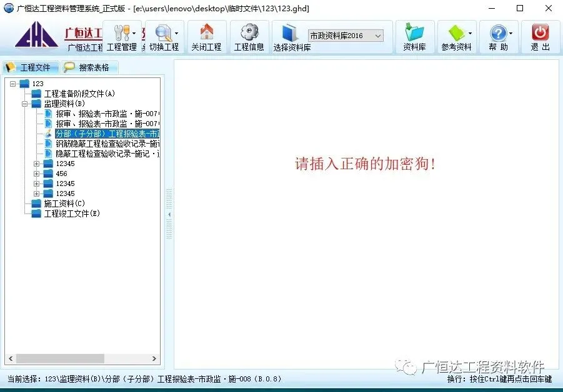The height and width of the screenshot is (392, 563).
Task: Switch to the 工程文件 tab
Action: tap(30, 67)
